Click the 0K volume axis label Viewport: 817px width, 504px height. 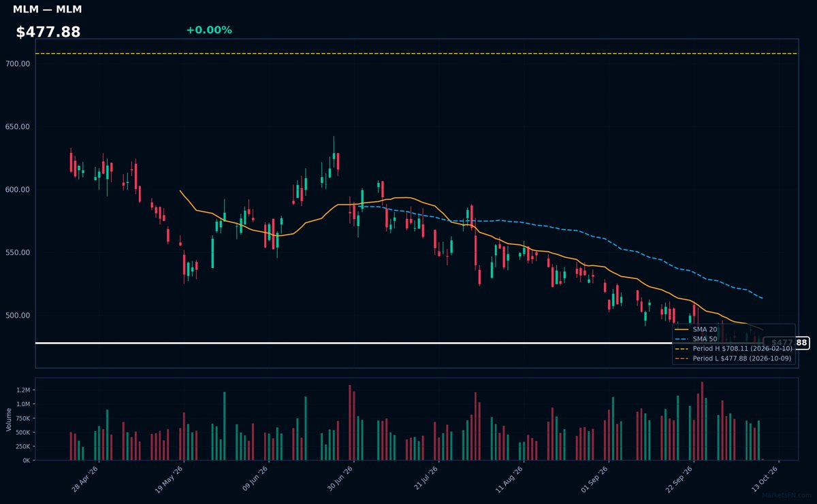26,460
